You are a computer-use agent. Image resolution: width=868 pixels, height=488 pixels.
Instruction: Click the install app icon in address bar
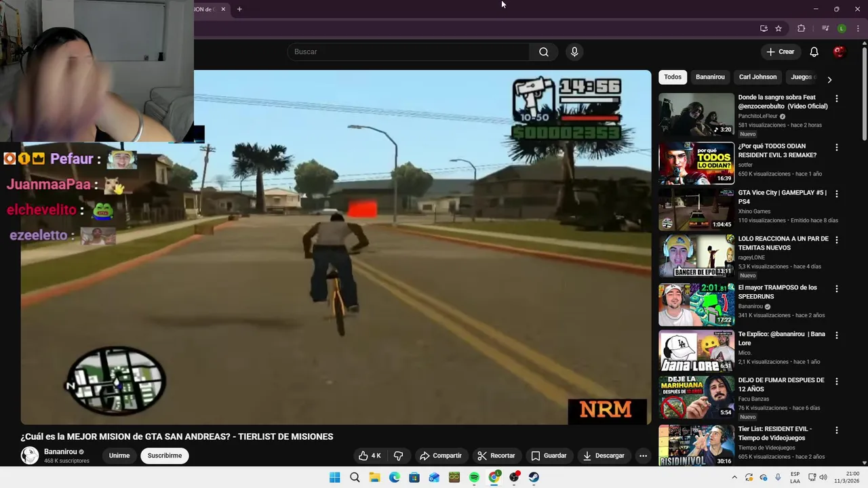(x=764, y=28)
